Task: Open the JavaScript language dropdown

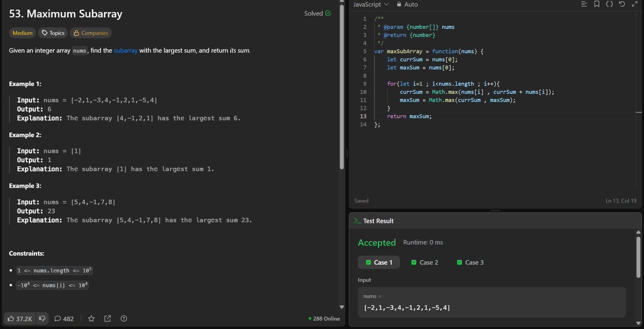Action: point(371,4)
